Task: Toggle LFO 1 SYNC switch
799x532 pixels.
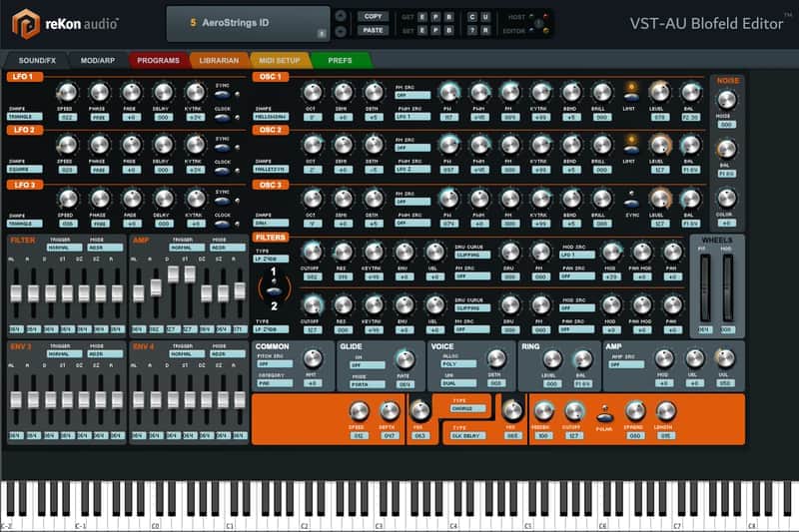Action: tap(222, 95)
